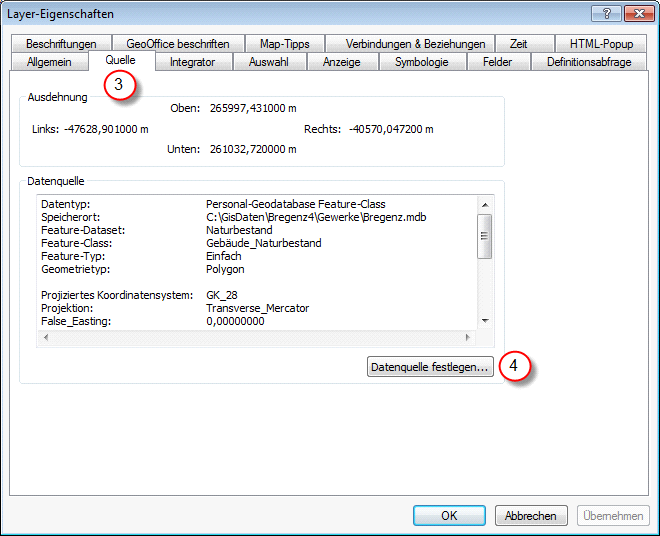Open the GeoOffice beschriften tab
660x536 pixels.
[178, 44]
